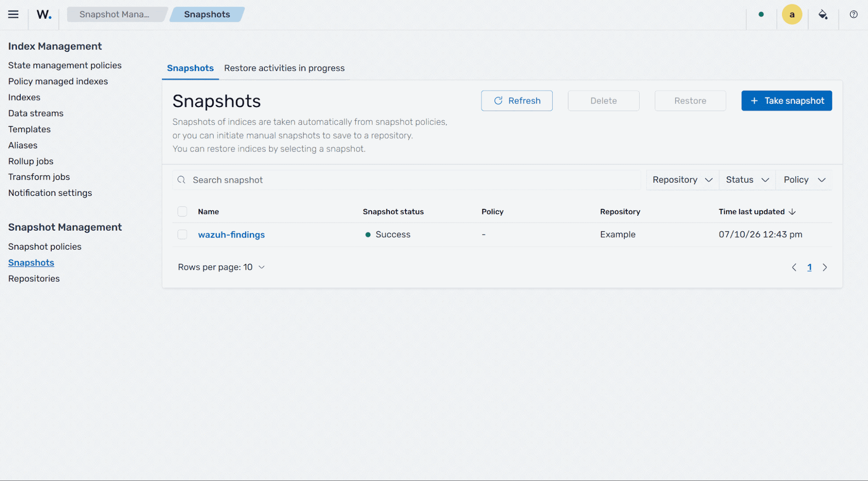This screenshot has height=481, width=868.
Task: Click the Delete button
Action: (603, 101)
